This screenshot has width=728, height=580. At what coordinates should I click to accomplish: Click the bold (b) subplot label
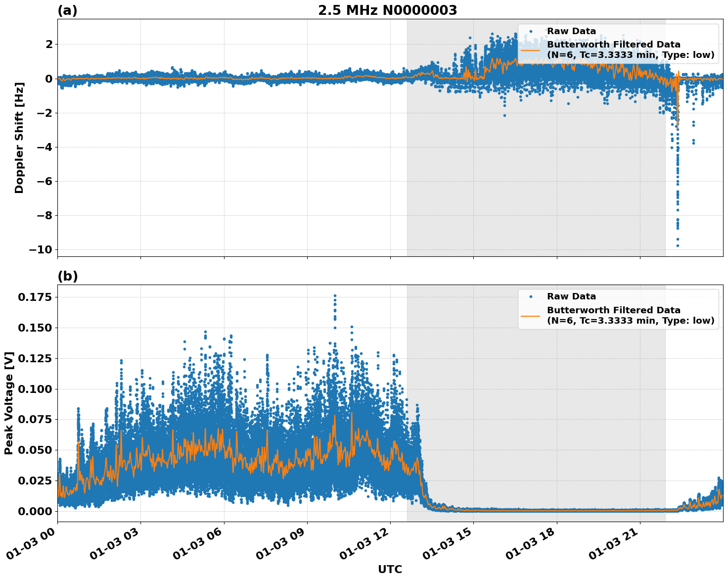67,276
